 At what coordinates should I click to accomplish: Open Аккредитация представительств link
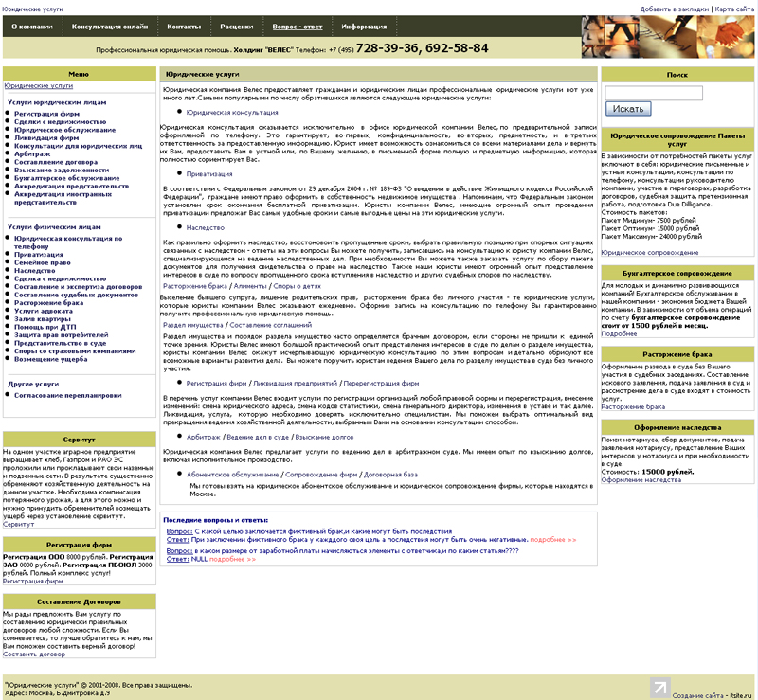(x=72, y=186)
